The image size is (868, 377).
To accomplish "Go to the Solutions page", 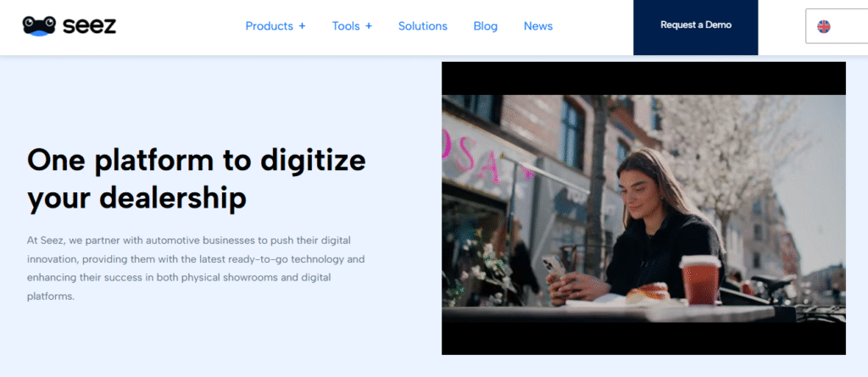I will click(422, 26).
